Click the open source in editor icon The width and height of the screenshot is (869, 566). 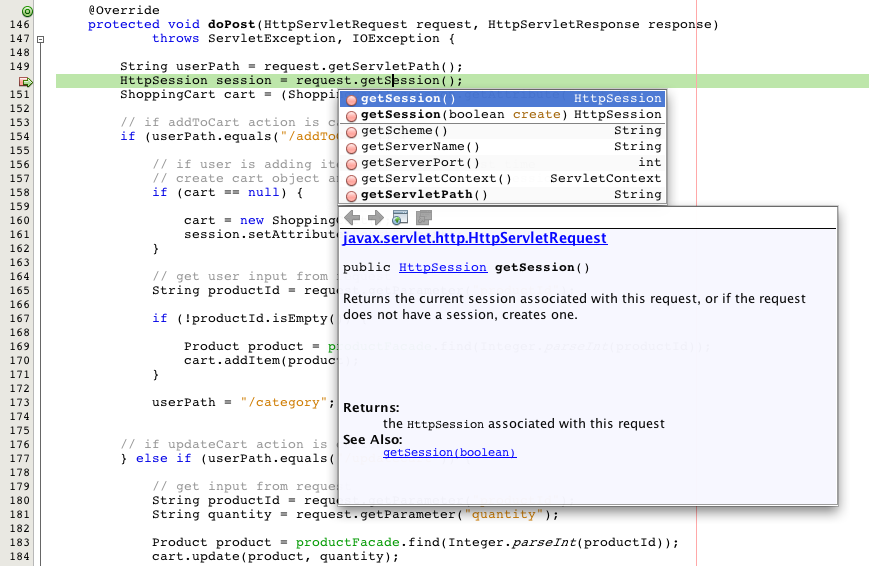[x=424, y=218]
